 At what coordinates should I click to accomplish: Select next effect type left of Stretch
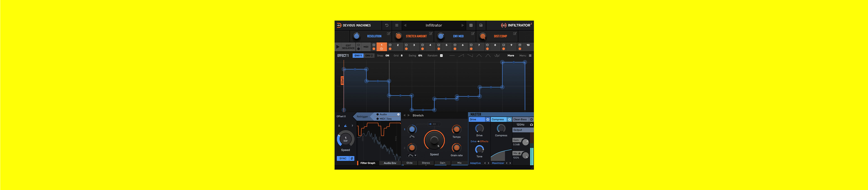tap(409, 115)
